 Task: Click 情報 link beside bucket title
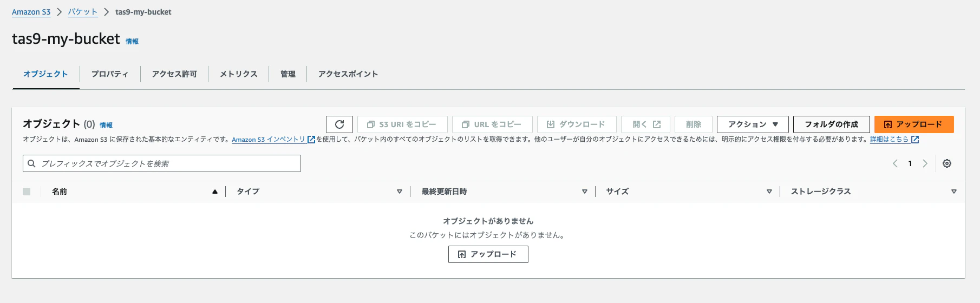click(x=132, y=41)
